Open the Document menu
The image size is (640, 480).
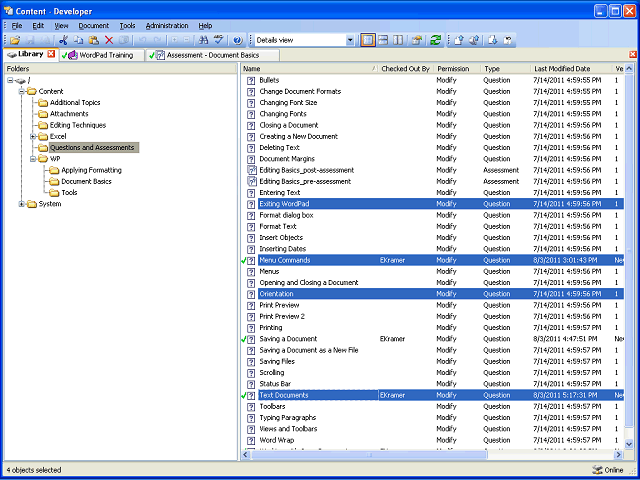pyautogui.click(x=93, y=26)
